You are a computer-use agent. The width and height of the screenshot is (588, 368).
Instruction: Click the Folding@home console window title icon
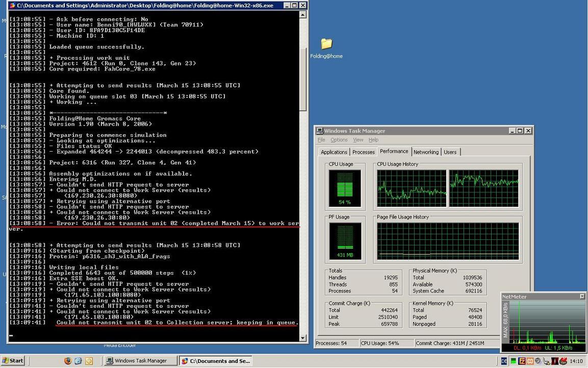point(12,5)
